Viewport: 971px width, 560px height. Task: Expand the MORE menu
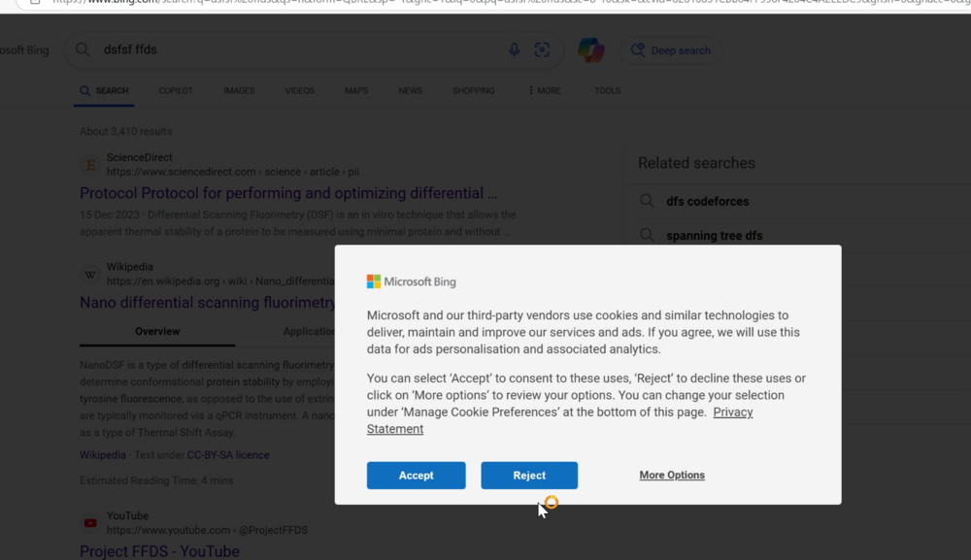[x=545, y=90]
